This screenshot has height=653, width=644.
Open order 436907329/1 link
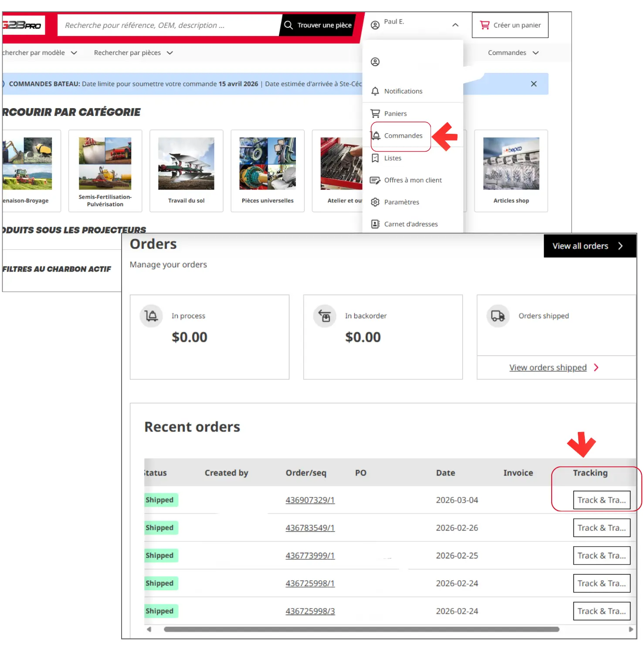coord(310,500)
